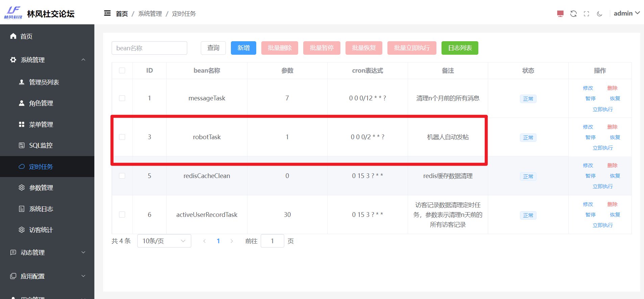Open the 10条/页 page size dropdown

point(164,241)
